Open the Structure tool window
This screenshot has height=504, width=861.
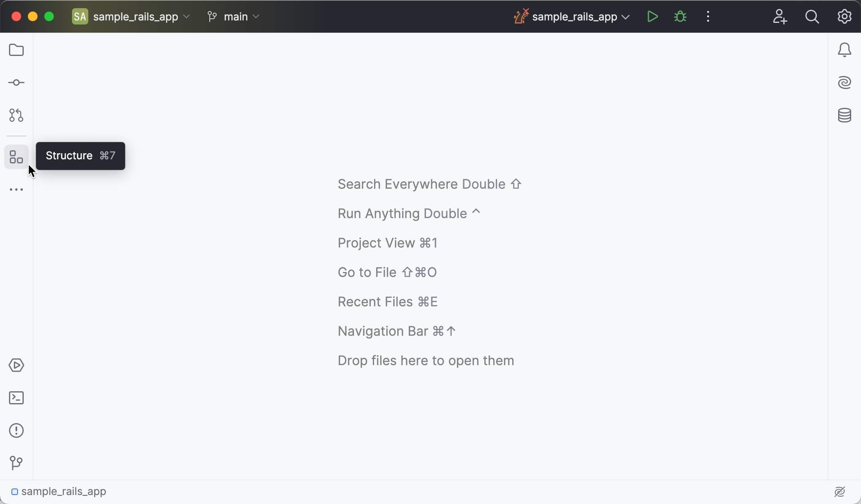[x=16, y=157]
